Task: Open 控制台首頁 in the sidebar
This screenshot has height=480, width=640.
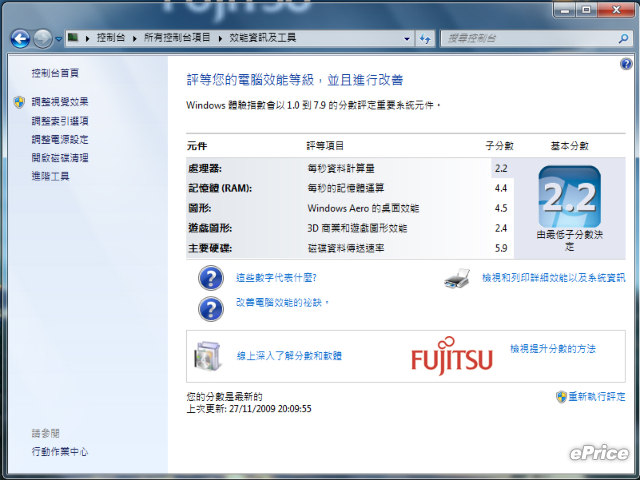Action: click(55, 73)
